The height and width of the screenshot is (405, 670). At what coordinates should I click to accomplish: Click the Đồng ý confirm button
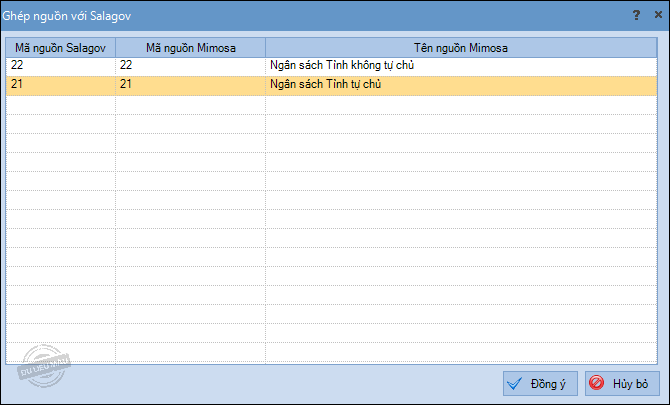pos(540,384)
